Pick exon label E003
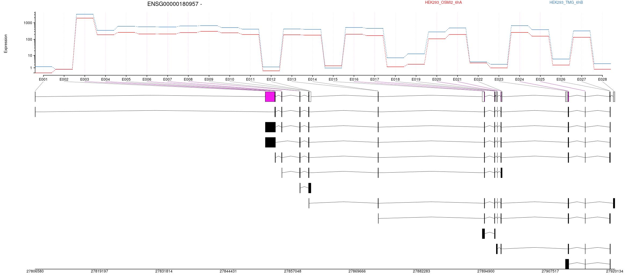644x276 pixels. 85,79
